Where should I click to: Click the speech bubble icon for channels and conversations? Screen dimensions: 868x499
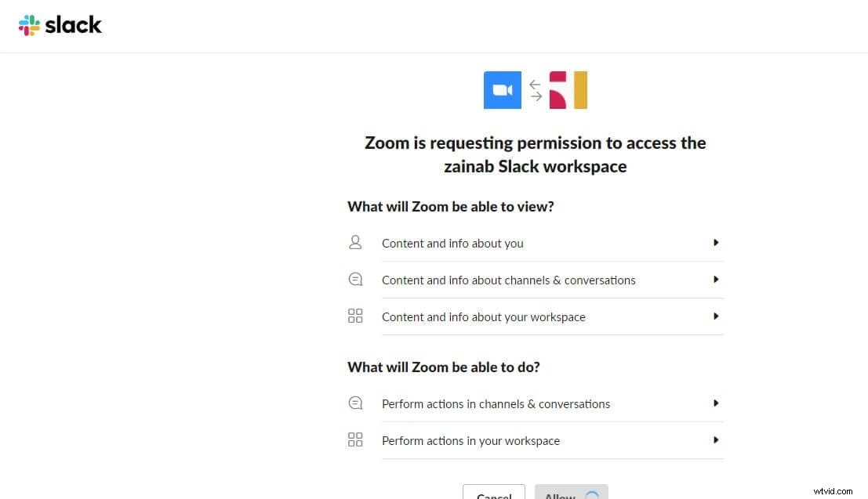coord(355,279)
